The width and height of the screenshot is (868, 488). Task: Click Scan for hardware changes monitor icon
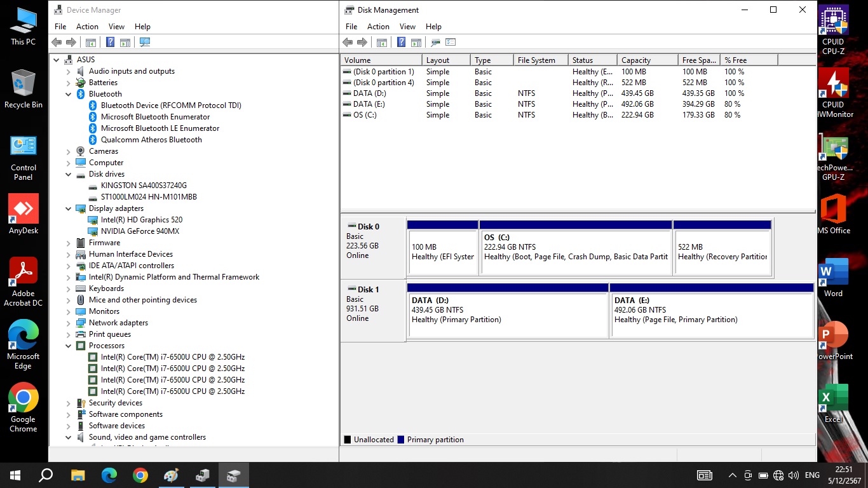tap(145, 43)
